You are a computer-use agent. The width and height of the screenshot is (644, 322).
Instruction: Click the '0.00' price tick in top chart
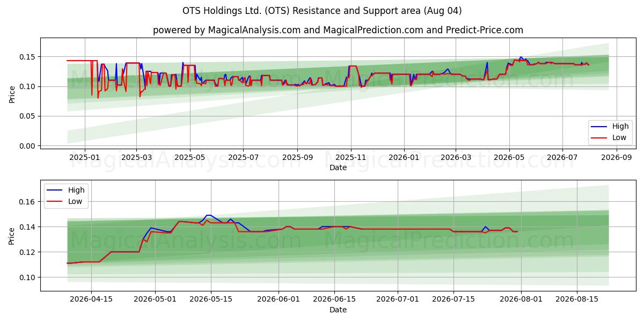(28, 146)
